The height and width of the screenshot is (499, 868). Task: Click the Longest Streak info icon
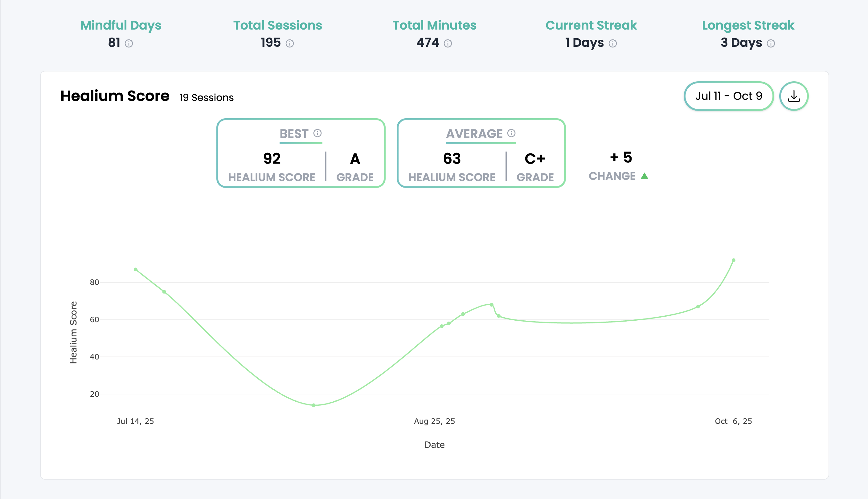tap(771, 43)
